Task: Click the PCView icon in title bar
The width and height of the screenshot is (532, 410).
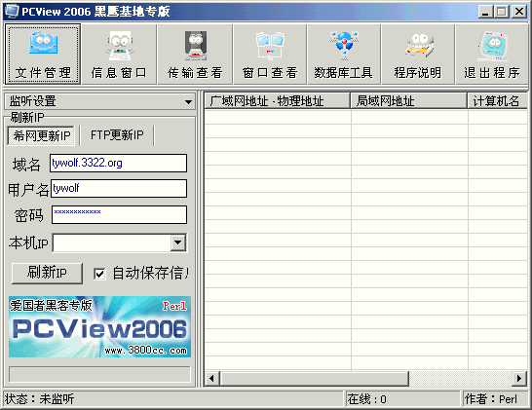Action: tap(12, 11)
